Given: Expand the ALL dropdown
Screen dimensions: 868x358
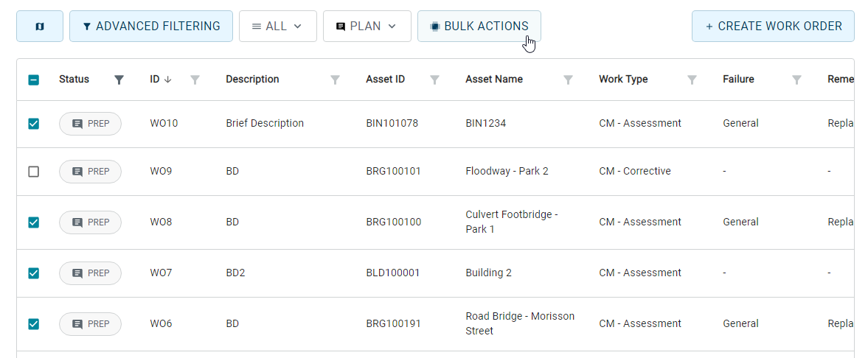Looking at the screenshot, I should pos(278,26).
